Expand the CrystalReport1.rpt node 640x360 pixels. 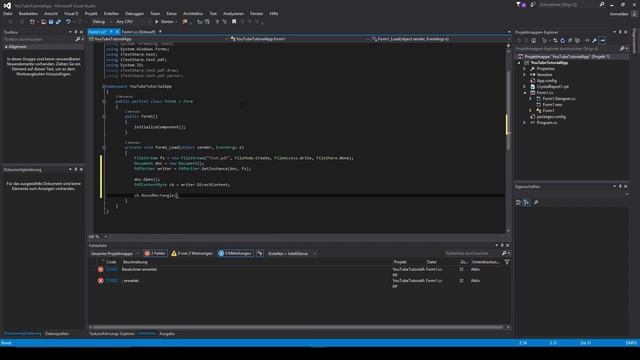tap(525, 87)
